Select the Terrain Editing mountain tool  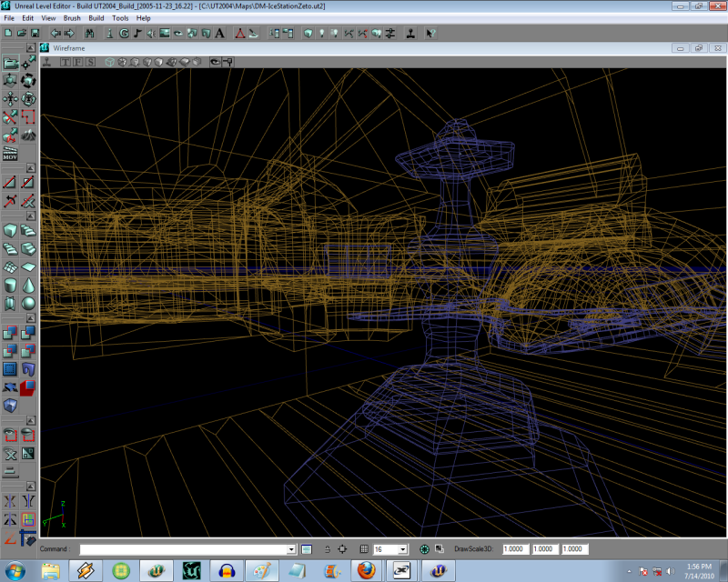coord(28,135)
